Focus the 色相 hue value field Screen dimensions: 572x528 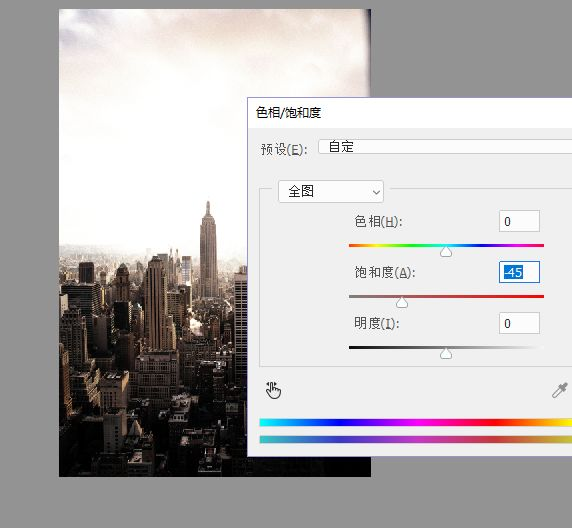(519, 221)
